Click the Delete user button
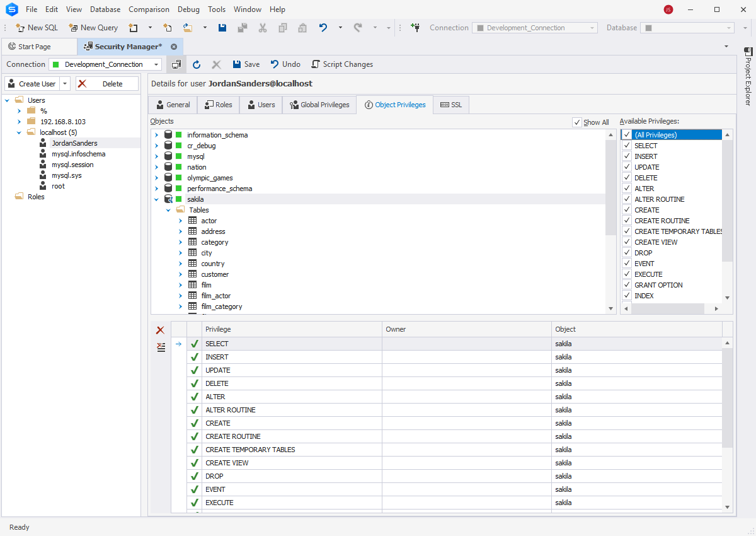Screen dimensions: 756x536 coord(107,84)
